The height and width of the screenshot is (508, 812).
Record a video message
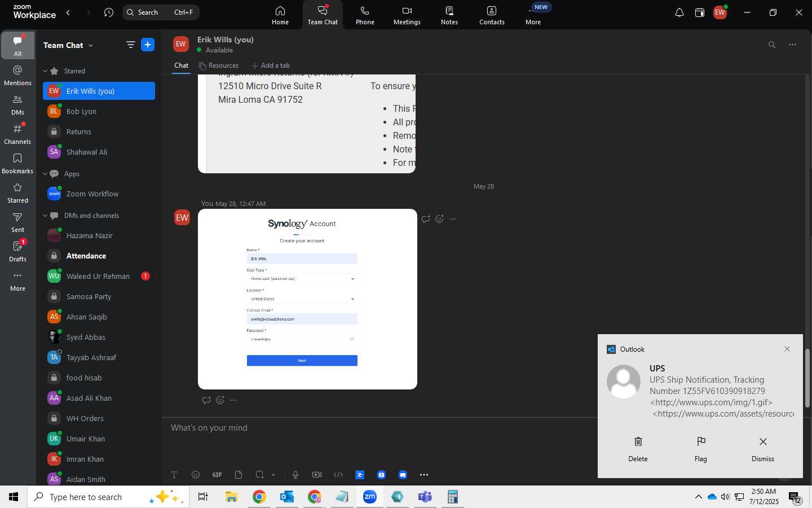[317, 475]
